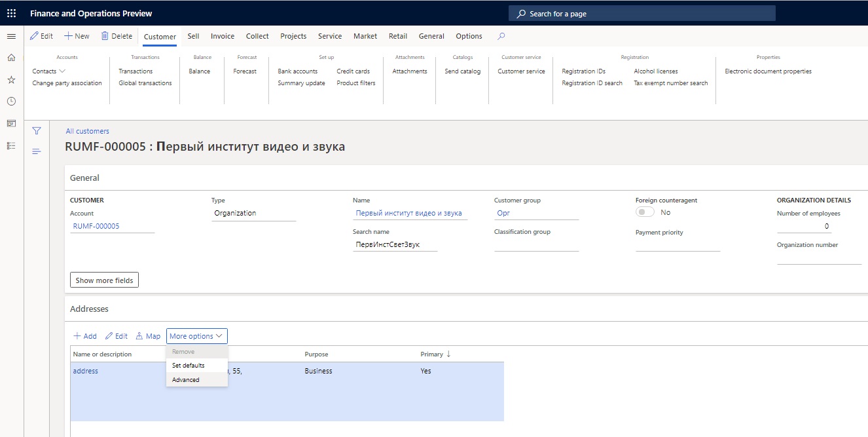Click the Show more fields button

pyautogui.click(x=104, y=279)
